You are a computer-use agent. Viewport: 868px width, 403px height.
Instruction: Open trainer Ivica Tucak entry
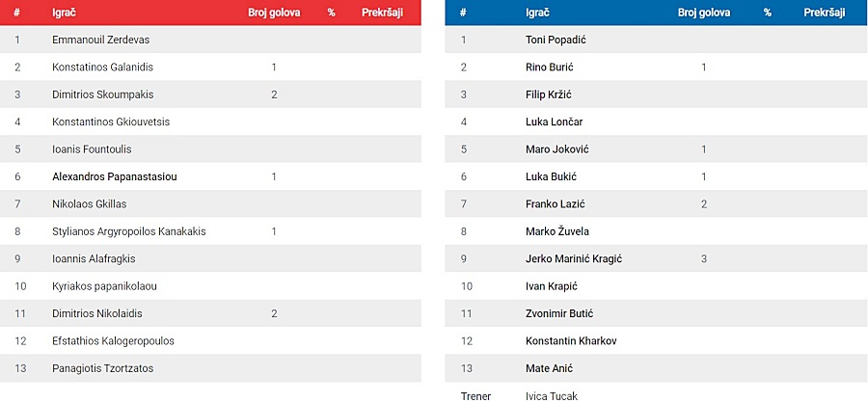point(552,396)
